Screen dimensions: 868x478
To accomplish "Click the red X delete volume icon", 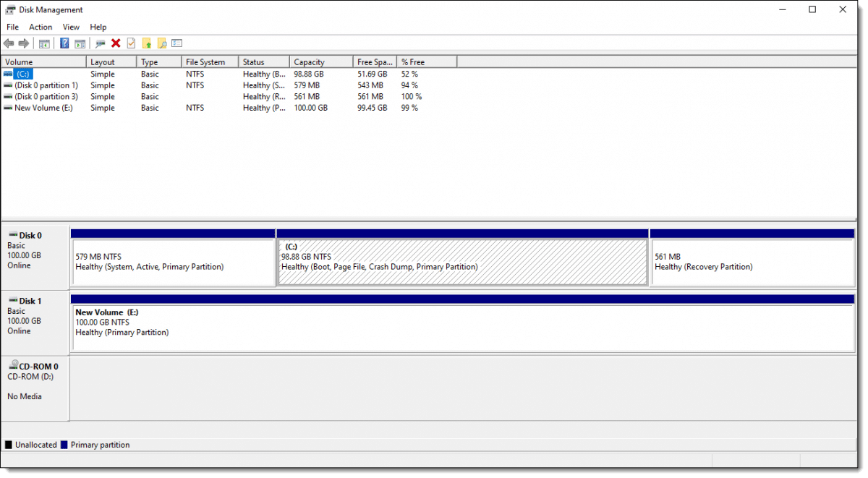I will point(114,43).
